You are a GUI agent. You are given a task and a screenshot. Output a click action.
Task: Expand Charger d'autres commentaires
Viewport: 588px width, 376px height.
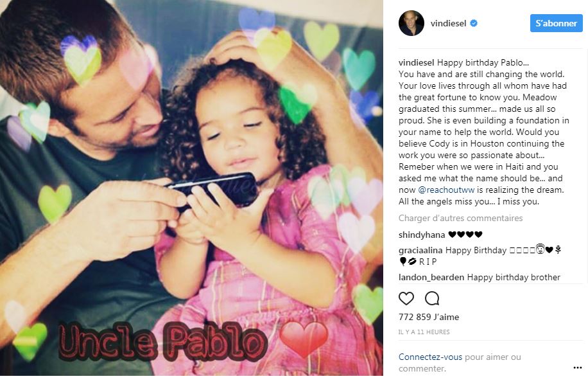460,219
